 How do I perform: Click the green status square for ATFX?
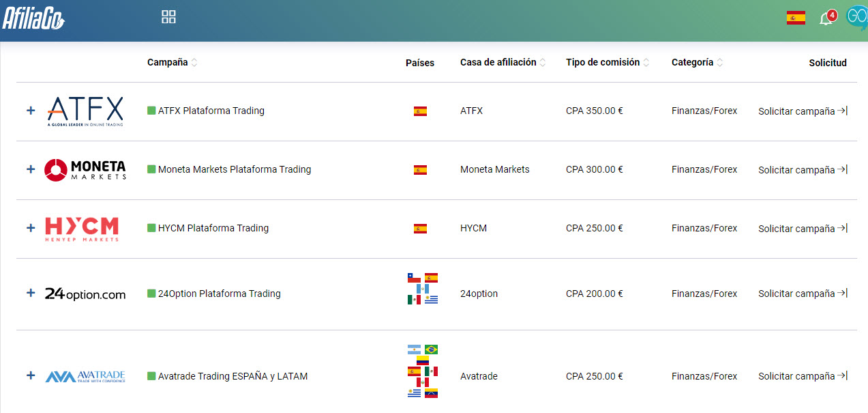[x=151, y=110]
